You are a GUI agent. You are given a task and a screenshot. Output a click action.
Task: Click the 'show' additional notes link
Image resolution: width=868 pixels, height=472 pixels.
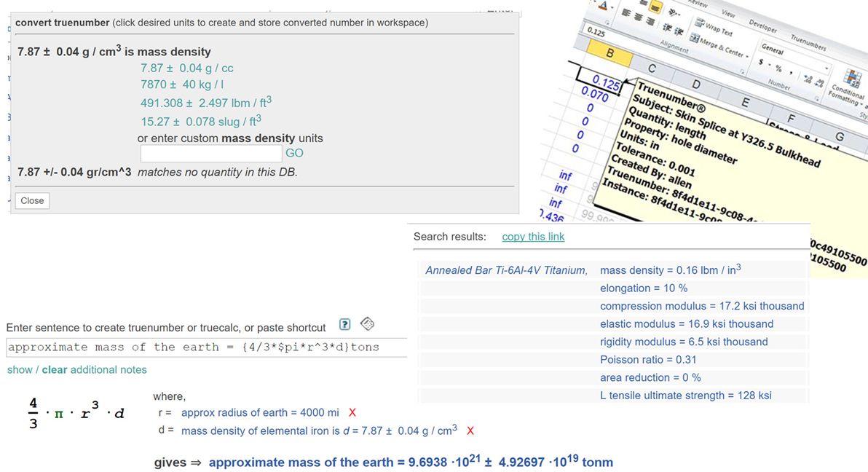click(x=20, y=369)
